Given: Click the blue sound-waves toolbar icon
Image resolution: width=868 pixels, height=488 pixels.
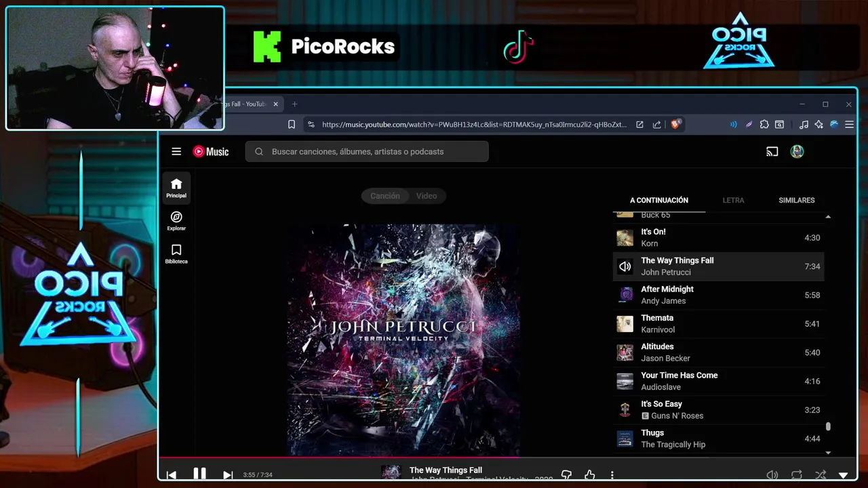Looking at the screenshot, I should pyautogui.click(x=733, y=125).
